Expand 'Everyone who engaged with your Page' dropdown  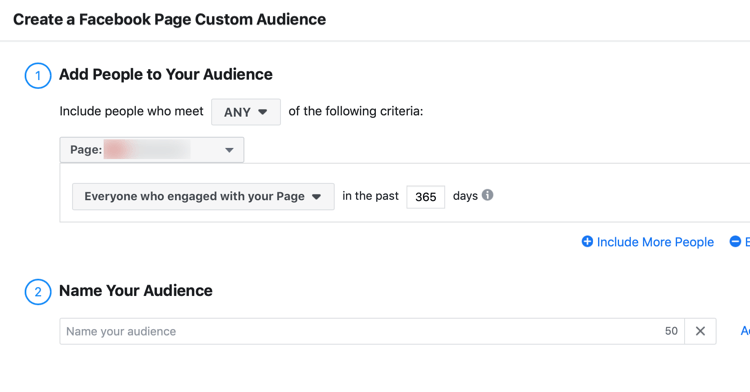(203, 196)
